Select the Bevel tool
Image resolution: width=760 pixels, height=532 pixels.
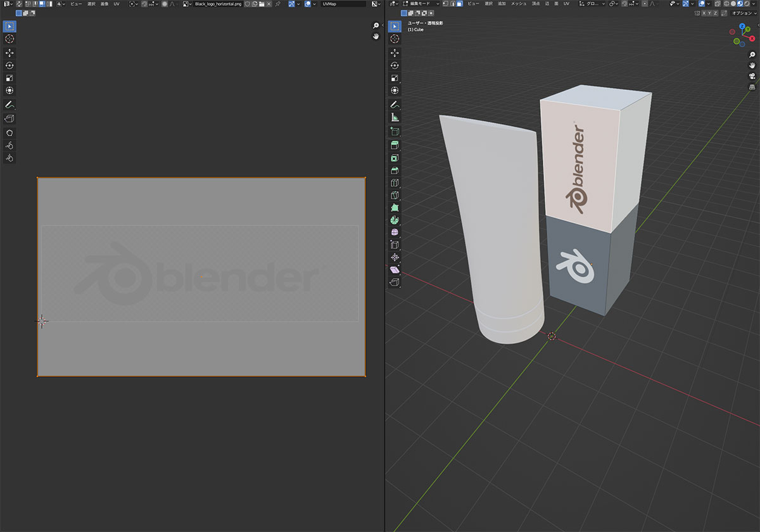pyautogui.click(x=395, y=170)
